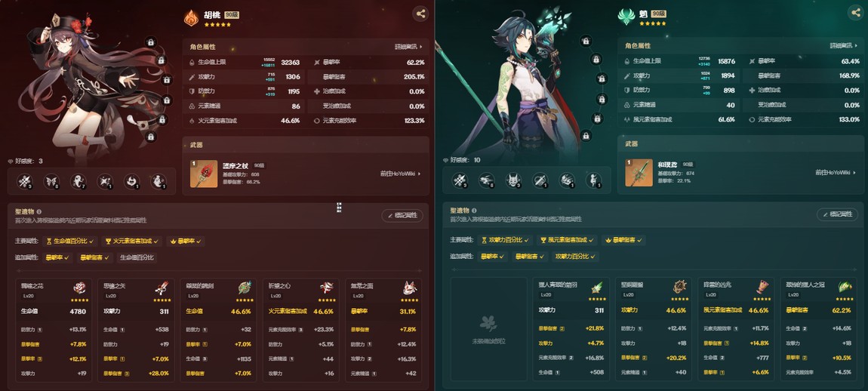This screenshot has width=868, height=391.
Task: Click the Staff of Homa weapon thumbnail
Action: [x=204, y=174]
